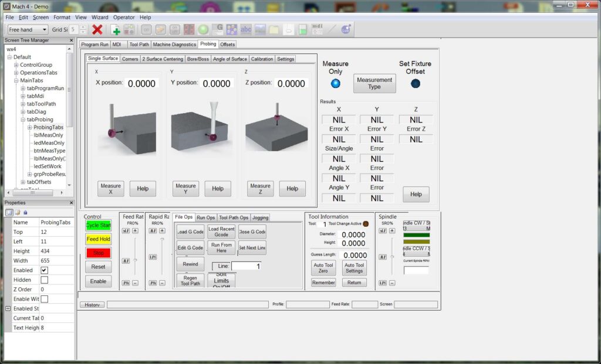Select the red DRO digits control icon
The width and height of the screenshot is (601, 364).
click(x=188, y=29)
